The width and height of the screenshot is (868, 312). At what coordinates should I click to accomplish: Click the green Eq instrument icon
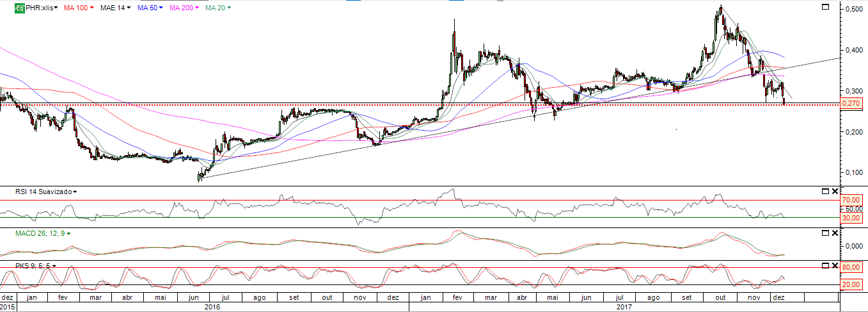[20, 8]
